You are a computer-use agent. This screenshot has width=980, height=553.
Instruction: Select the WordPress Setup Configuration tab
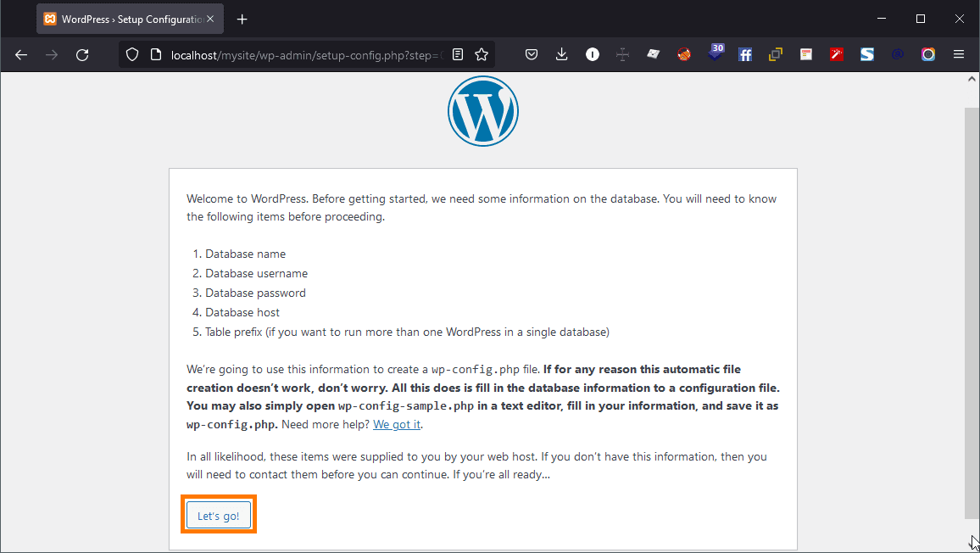pos(130,20)
